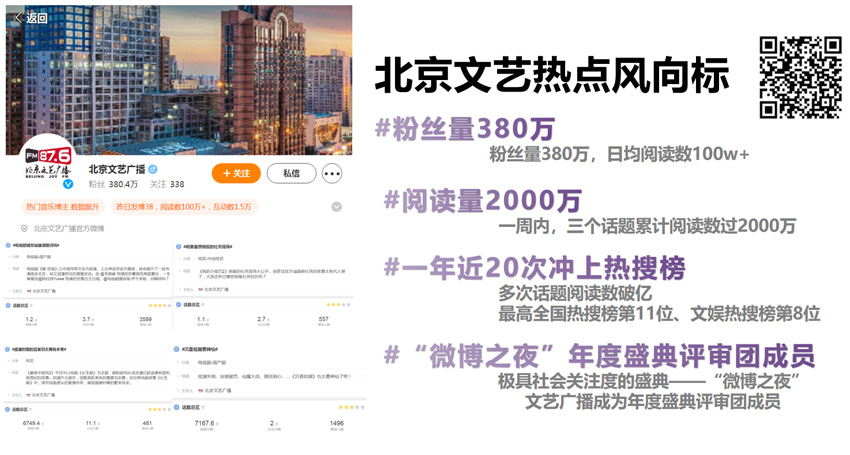Click the 昨日发博38 阅读数100万+ stats tag

click(184, 207)
